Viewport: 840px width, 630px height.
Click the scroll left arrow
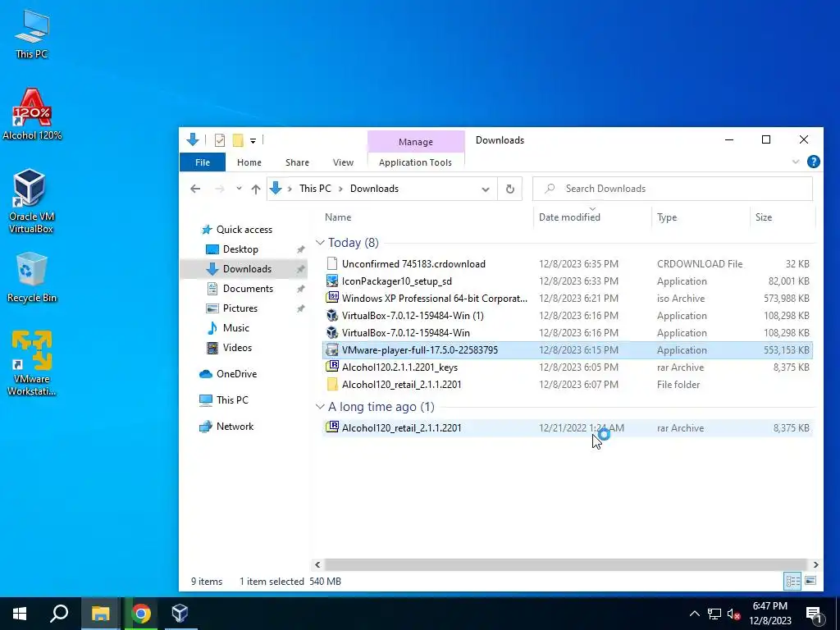[317, 564]
